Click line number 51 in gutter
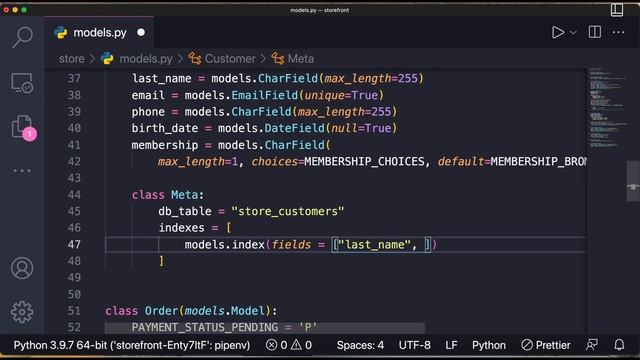Viewport: 640px width, 360px height. [74, 311]
